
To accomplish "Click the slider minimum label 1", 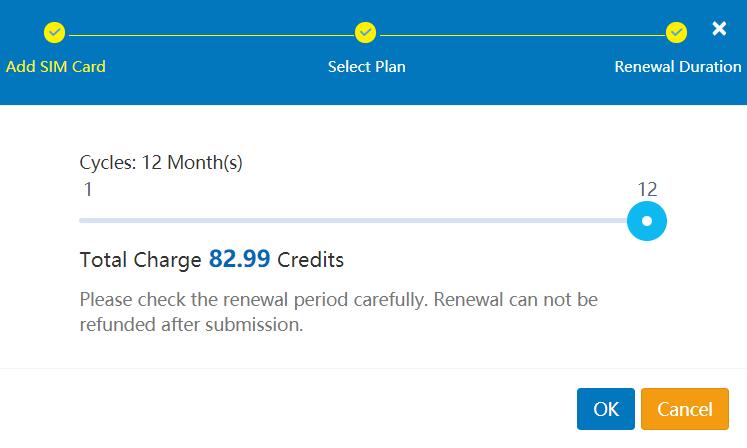I will (88, 189).
